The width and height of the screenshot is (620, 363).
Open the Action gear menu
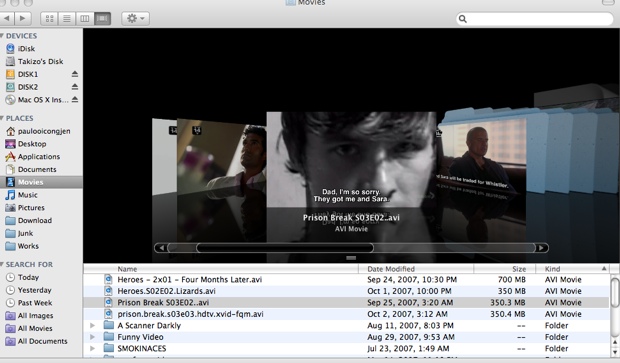(136, 19)
